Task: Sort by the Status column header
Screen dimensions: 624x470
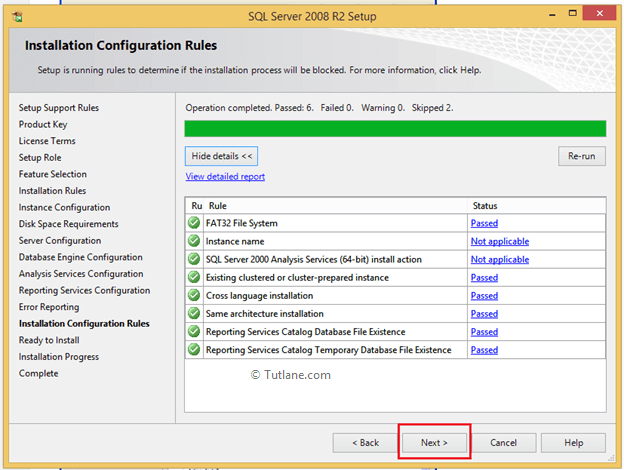Action: 537,206
